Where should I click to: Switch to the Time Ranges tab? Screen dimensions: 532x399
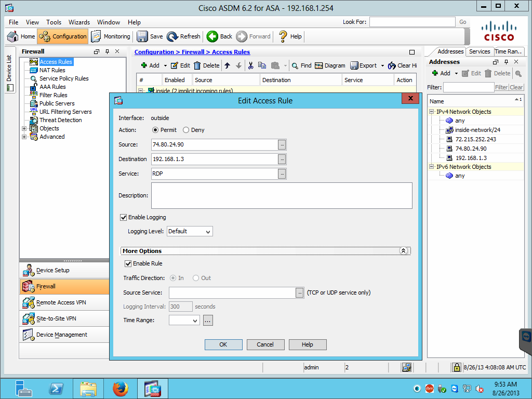(508, 51)
